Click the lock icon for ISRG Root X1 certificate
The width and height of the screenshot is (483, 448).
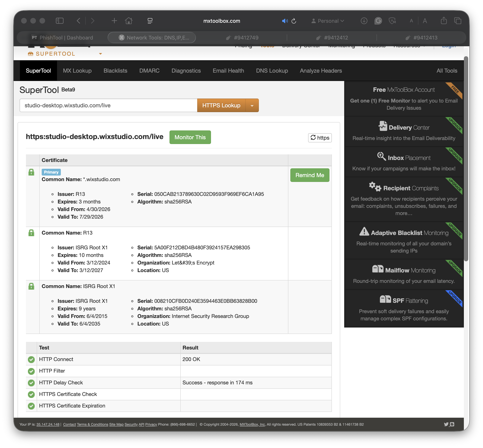coord(31,286)
